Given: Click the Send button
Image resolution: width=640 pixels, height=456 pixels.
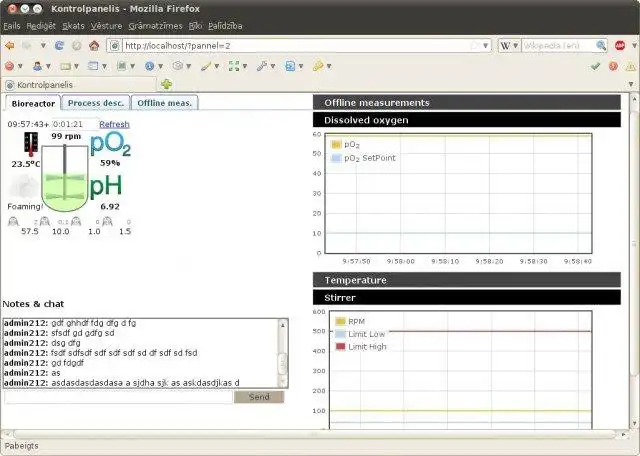Looking at the screenshot, I should point(259,397).
